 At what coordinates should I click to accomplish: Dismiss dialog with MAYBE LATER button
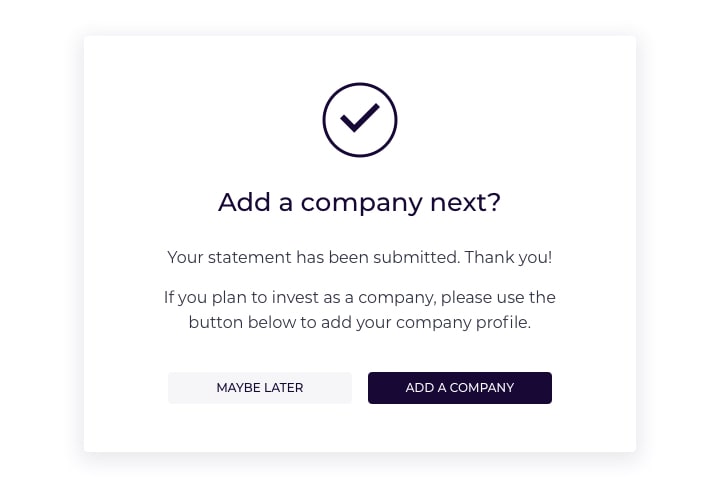[x=260, y=388]
